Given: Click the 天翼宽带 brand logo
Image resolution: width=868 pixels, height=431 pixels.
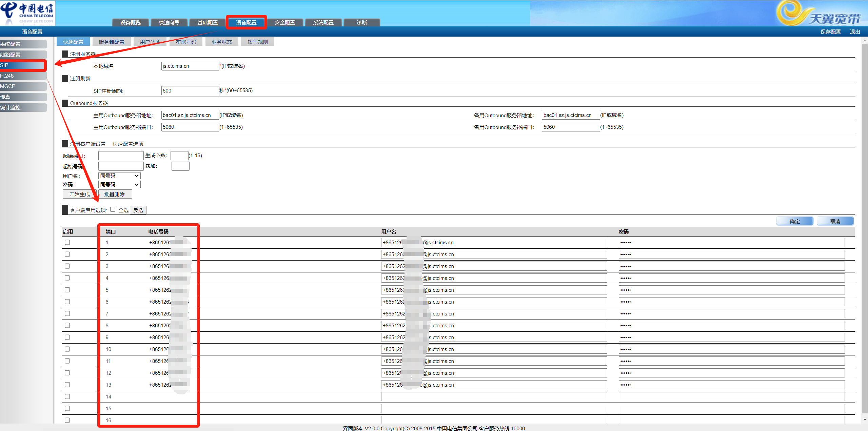Looking at the screenshot, I should click(818, 14).
